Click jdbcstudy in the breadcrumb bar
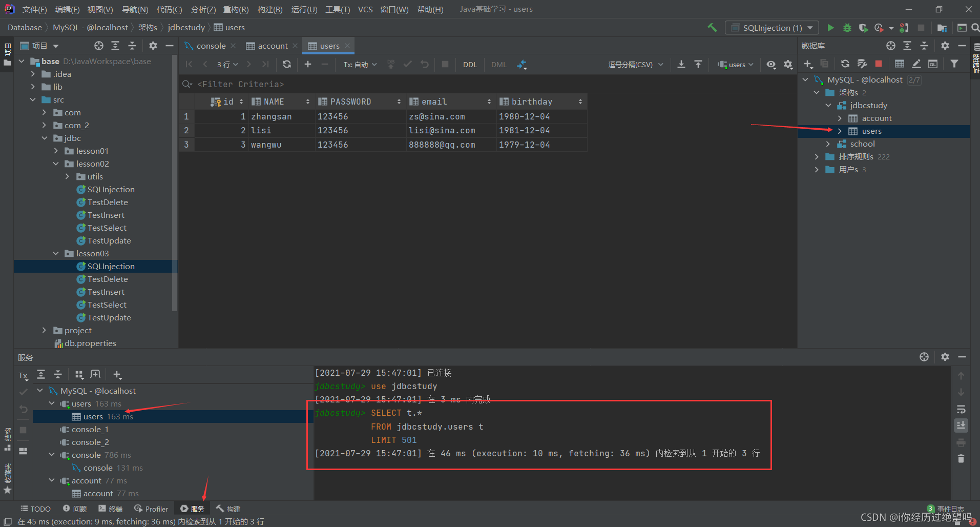 (x=186, y=27)
